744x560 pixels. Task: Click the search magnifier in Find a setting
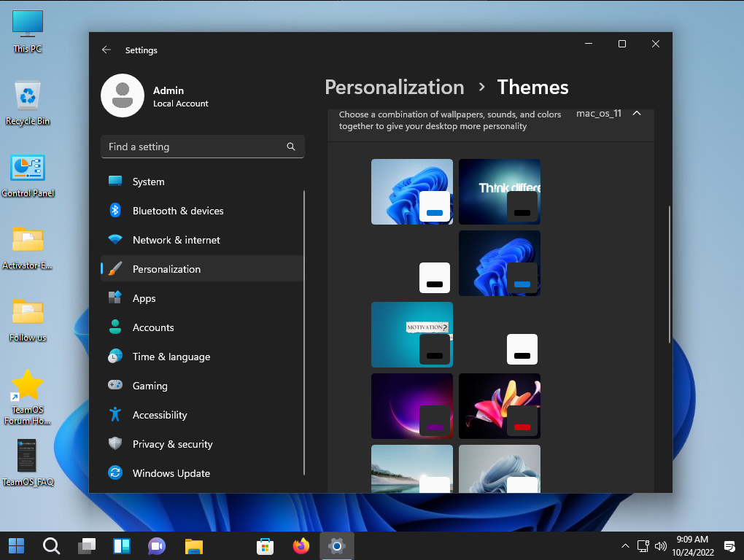[291, 147]
